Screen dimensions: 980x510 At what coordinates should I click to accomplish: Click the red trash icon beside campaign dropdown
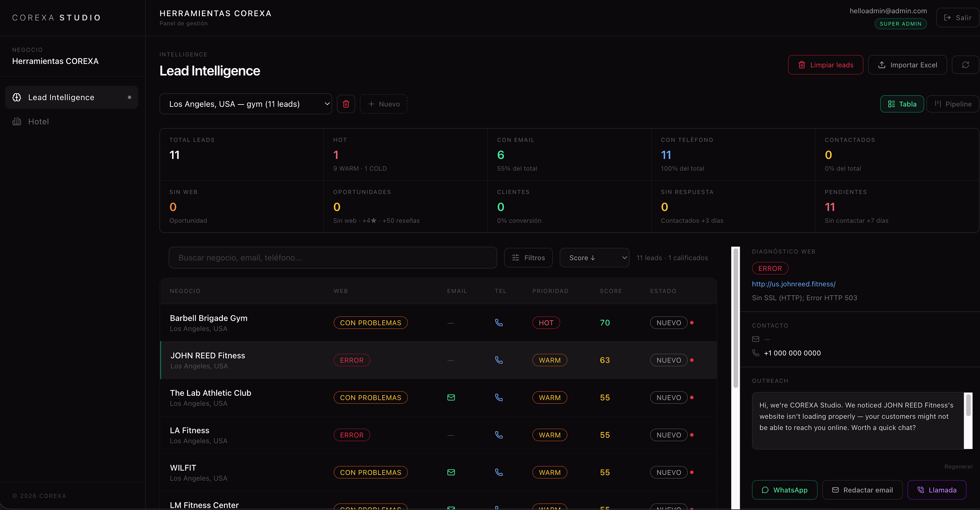coord(346,104)
